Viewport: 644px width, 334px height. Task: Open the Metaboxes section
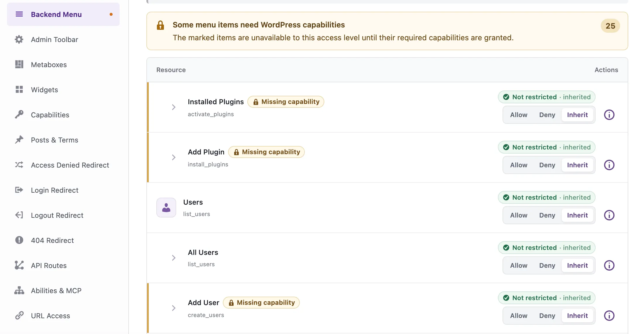click(63, 65)
